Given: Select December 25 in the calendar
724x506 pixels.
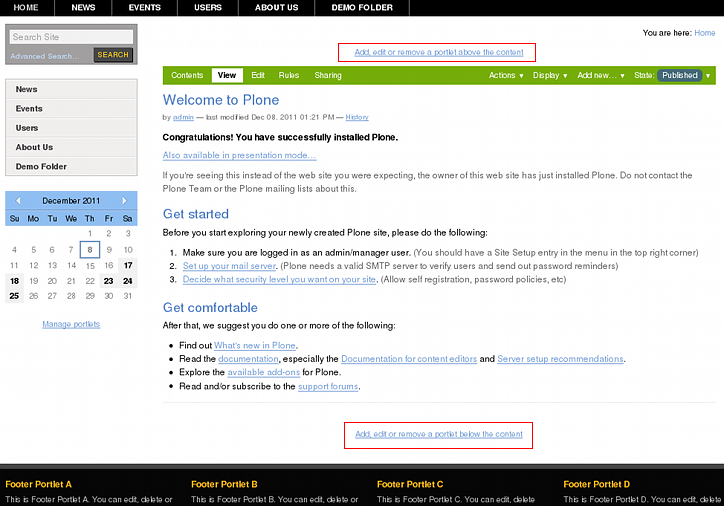Looking at the screenshot, I should click(x=14, y=296).
